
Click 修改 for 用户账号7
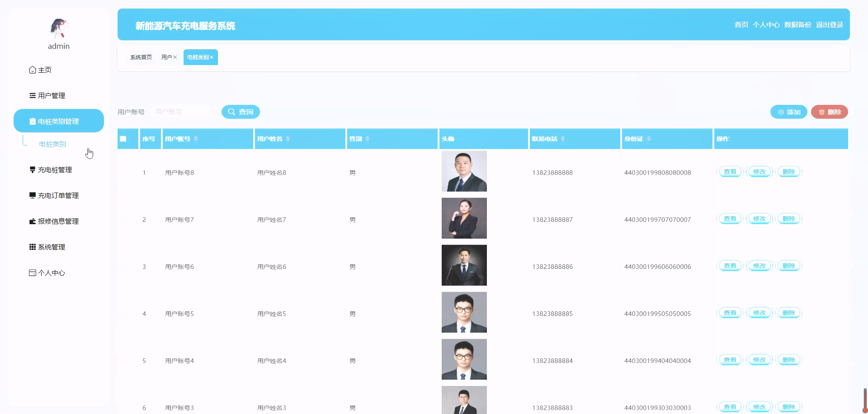coord(759,219)
